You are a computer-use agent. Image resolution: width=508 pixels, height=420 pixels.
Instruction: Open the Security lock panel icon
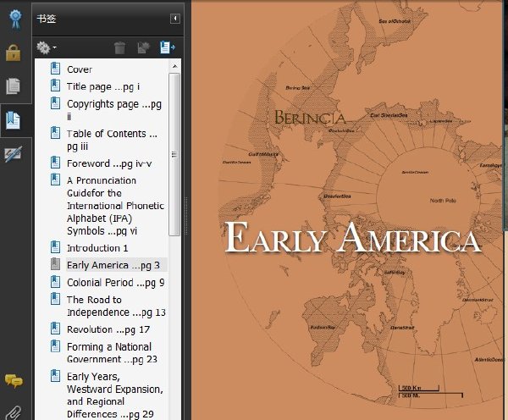click(x=14, y=53)
